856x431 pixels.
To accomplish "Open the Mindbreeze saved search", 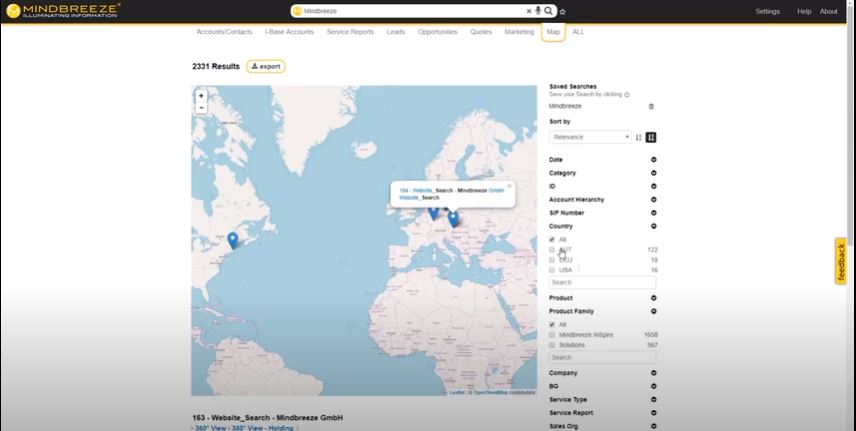I will [566, 107].
